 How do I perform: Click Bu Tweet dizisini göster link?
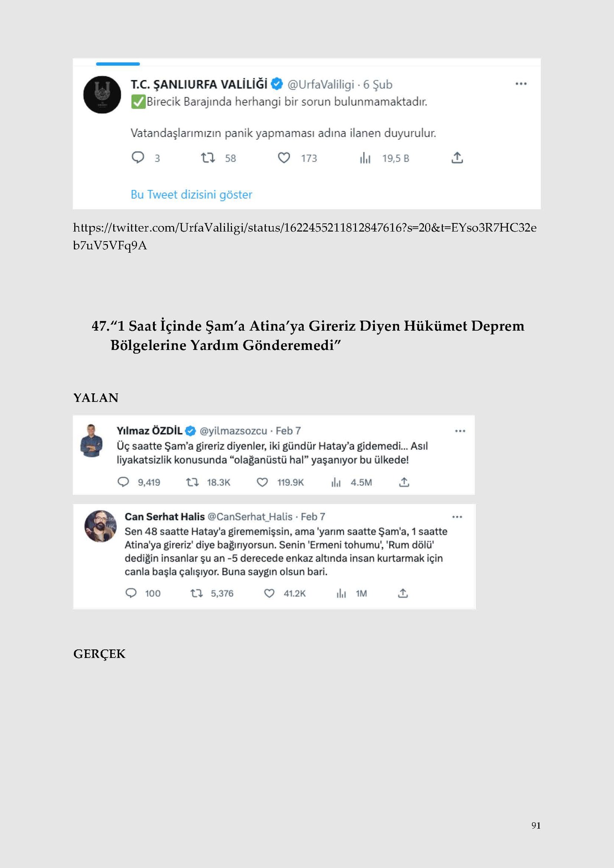(x=191, y=195)
